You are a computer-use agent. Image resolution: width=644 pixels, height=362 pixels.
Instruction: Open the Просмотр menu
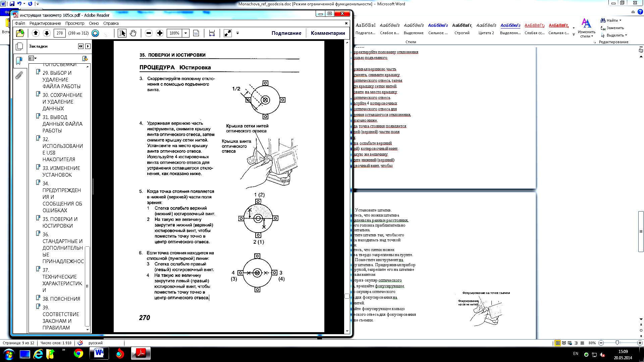pos(75,23)
